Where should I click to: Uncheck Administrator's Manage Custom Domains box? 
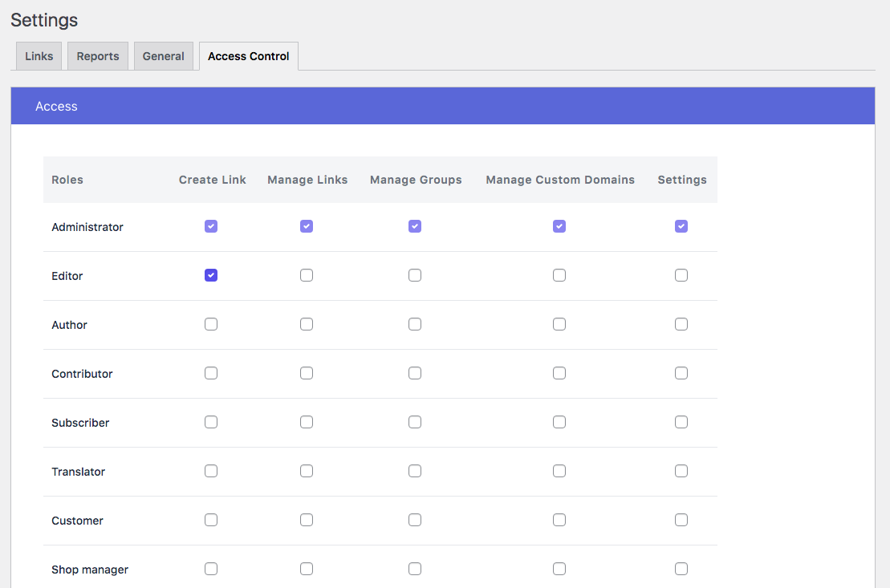click(559, 226)
